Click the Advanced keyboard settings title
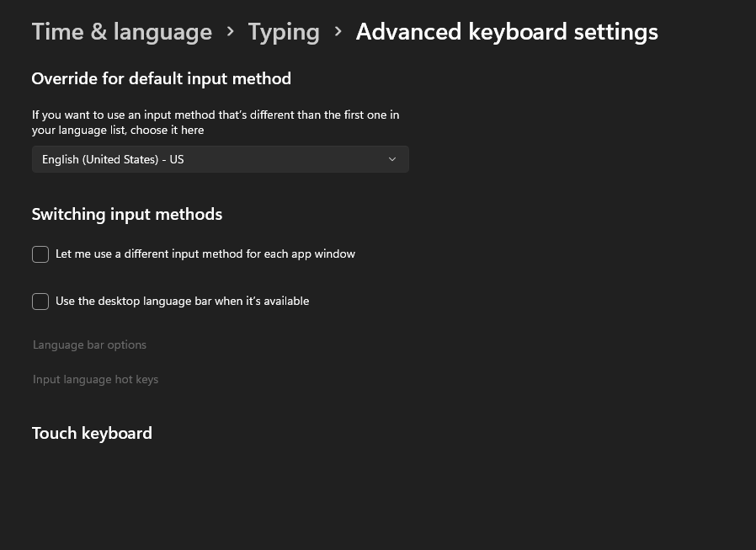Screen dimensions: 756x550 click(x=506, y=31)
